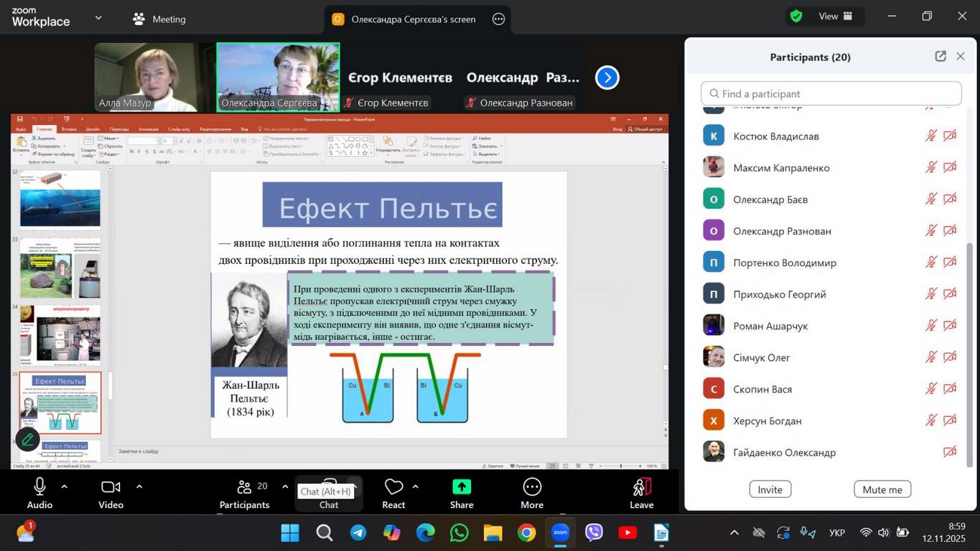The image size is (980, 551).
Task: Open screen share options ellipsis
Action: tap(499, 19)
